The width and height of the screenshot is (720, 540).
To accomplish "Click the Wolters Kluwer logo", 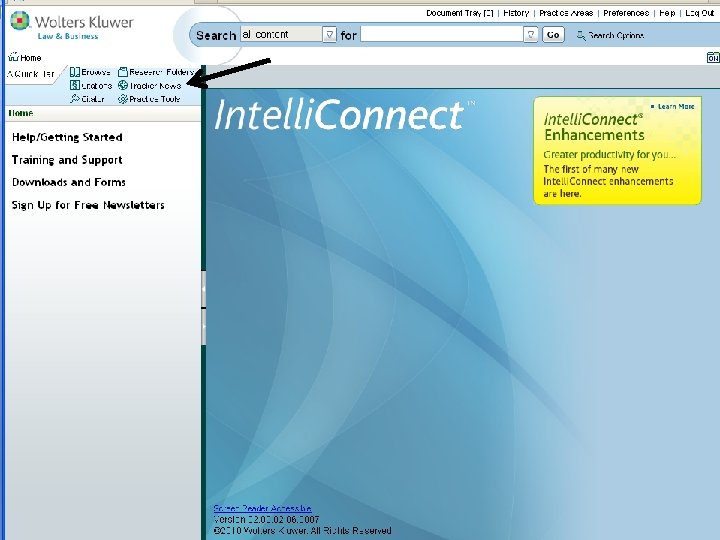I will coord(72,26).
